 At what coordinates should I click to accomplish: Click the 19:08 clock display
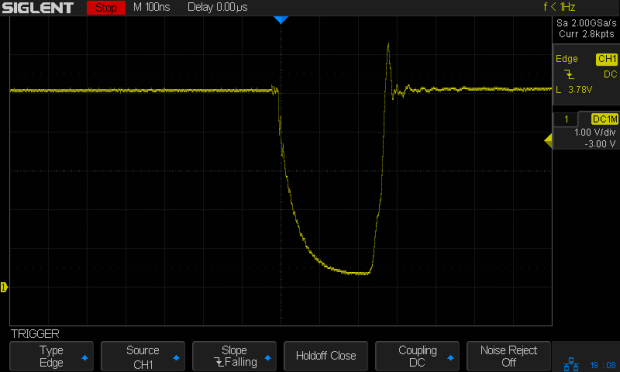pos(603,365)
